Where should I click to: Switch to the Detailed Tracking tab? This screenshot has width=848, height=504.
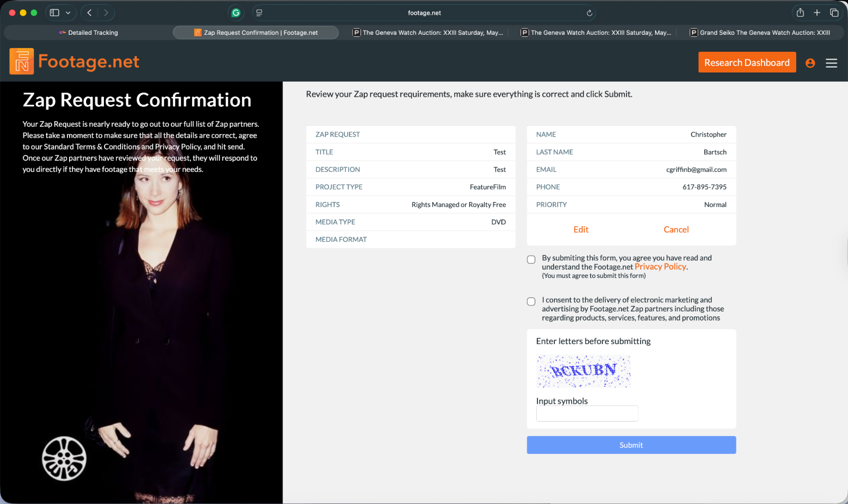88,33
